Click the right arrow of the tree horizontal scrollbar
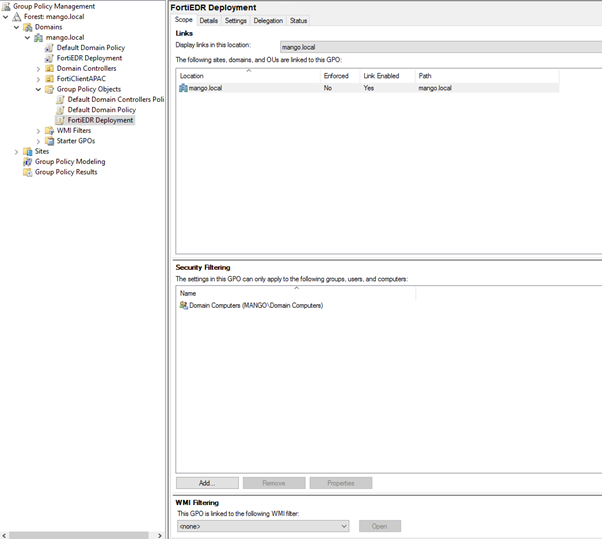The height and width of the screenshot is (539, 602). (160, 535)
